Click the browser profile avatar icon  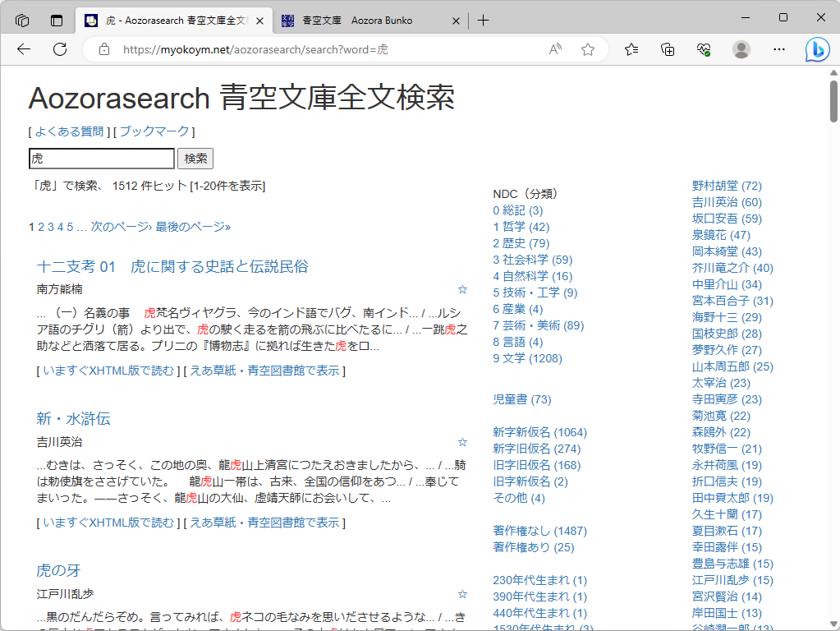point(741,49)
